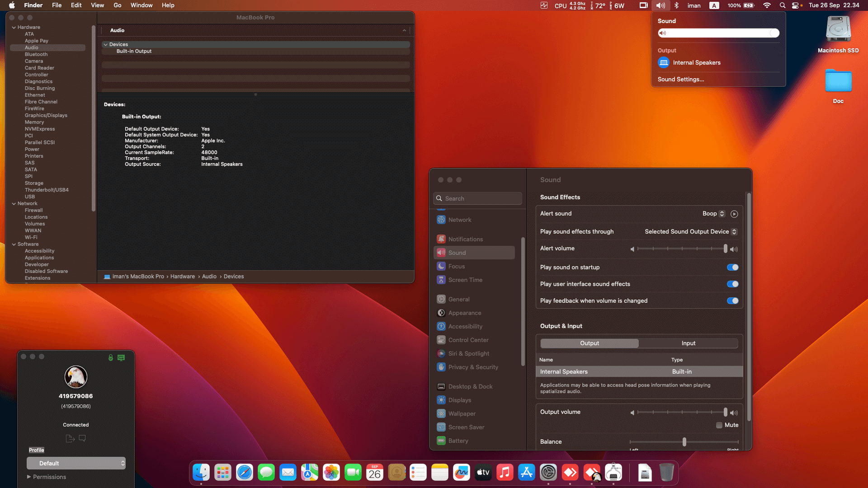Open Launchpad from the Dock

pos(222,472)
